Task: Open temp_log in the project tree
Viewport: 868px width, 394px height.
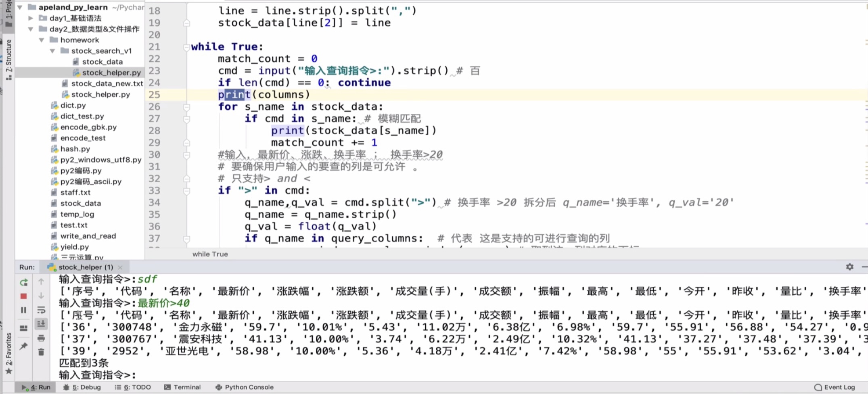Action: tap(77, 214)
